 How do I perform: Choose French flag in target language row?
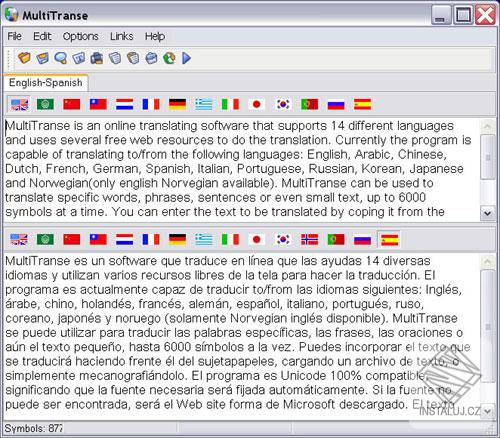tap(151, 239)
